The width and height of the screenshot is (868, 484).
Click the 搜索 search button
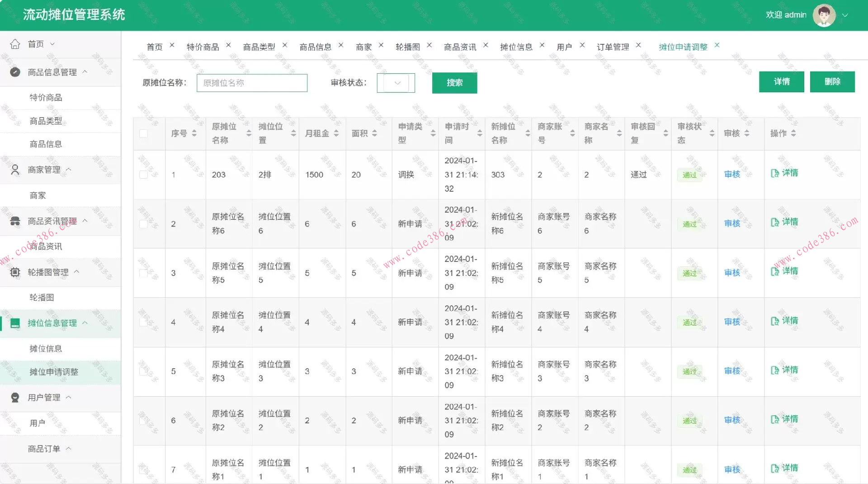(x=454, y=83)
